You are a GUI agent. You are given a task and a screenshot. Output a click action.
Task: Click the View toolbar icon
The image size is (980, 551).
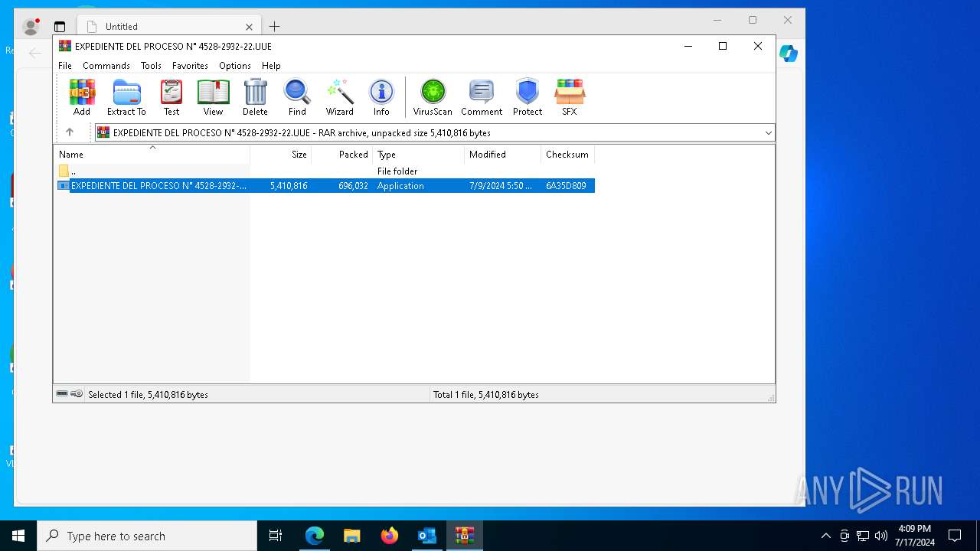point(213,97)
